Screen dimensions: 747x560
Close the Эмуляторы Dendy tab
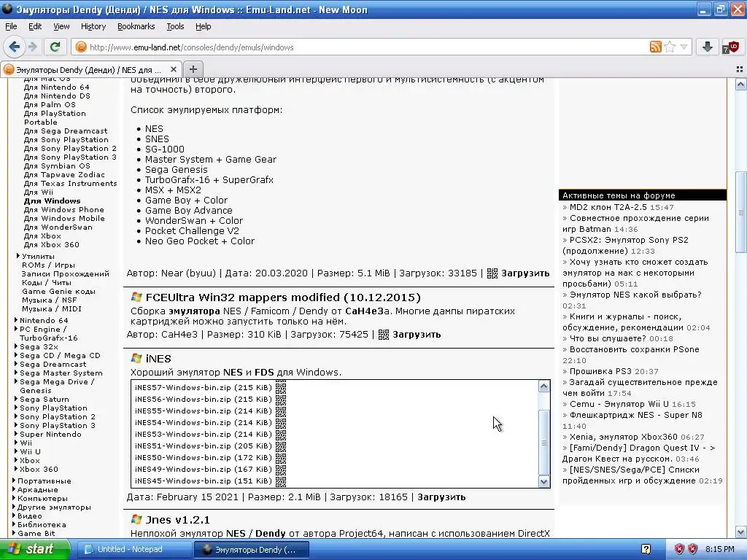[x=174, y=69]
